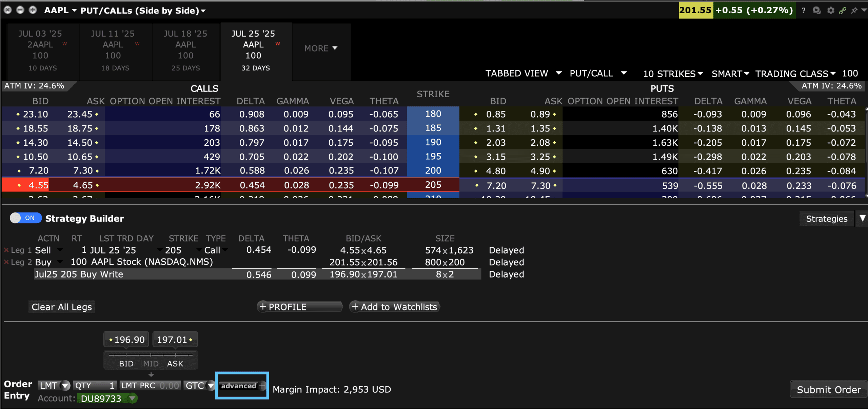The width and height of the screenshot is (868, 409).
Task: Switch to the JUL 18 '25 expiry tab
Action: (185, 51)
